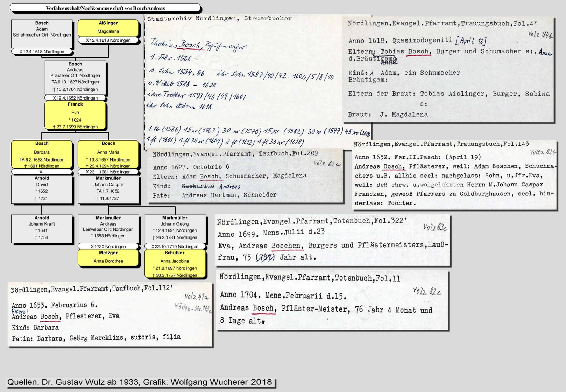Click the Schübler Anna Jacobina box

[x=175, y=263]
